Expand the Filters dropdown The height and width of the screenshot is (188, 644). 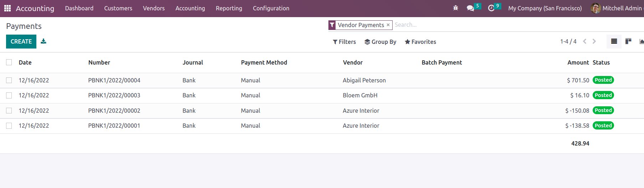pyautogui.click(x=344, y=42)
